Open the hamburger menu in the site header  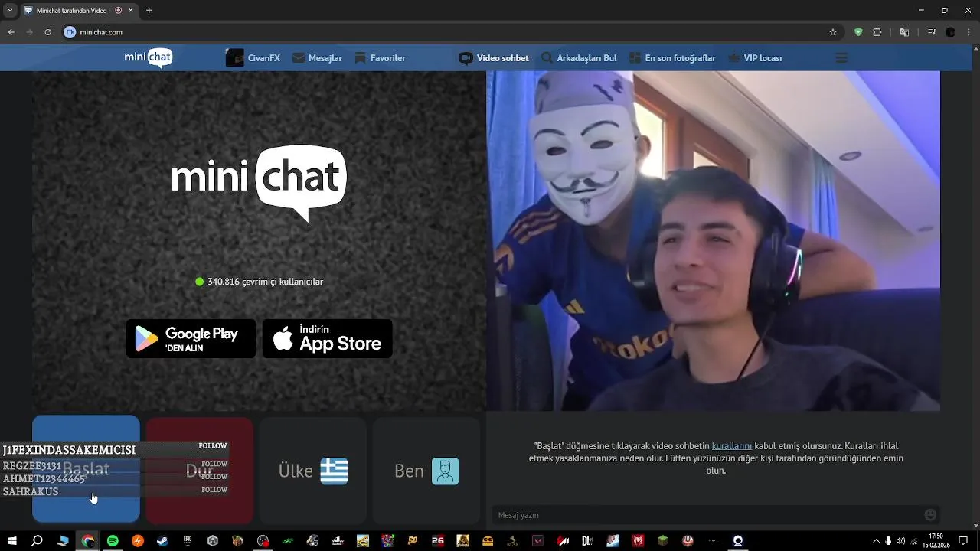(841, 58)
